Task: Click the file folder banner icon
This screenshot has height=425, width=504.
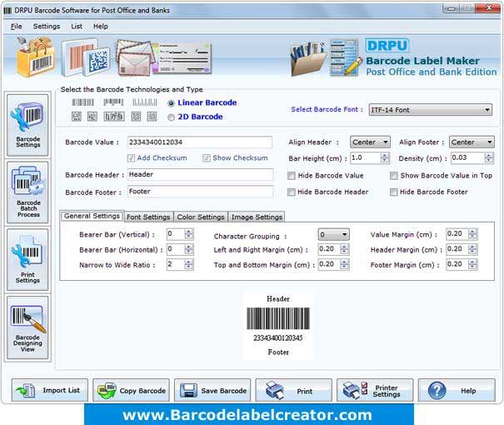Action: [308, 58]
